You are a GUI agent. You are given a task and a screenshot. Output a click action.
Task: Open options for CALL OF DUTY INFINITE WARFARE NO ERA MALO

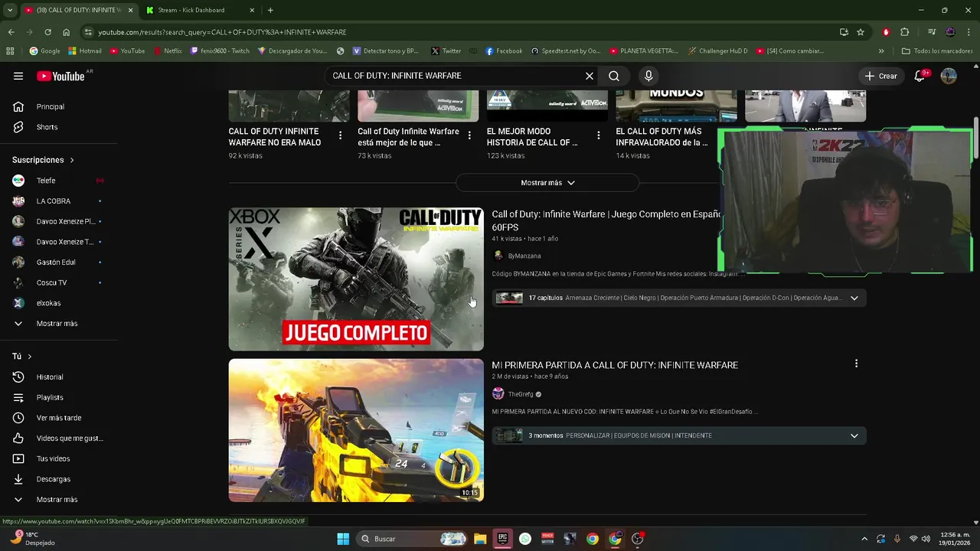coord(340,135)
